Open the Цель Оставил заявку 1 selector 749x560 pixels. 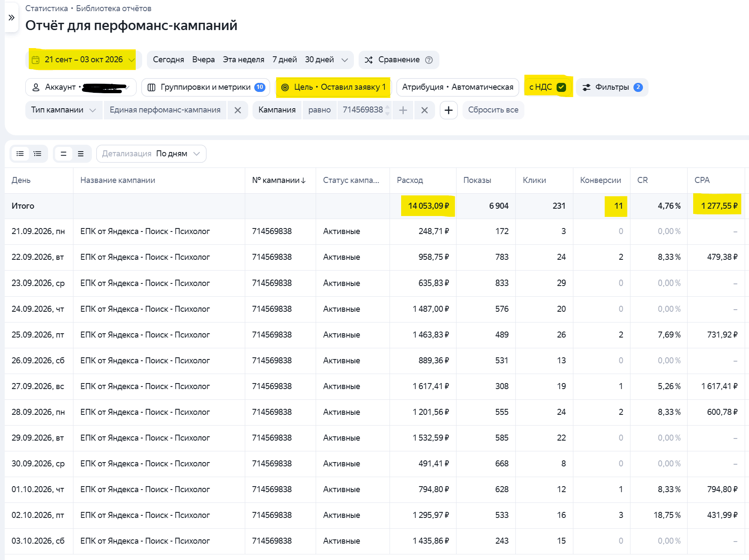pyautogui.click(x=333, y=87)
